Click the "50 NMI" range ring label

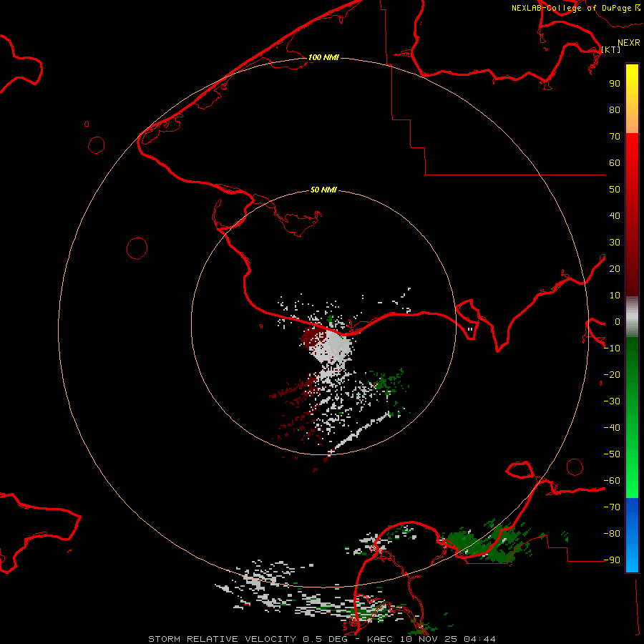[x=323, y=190]
